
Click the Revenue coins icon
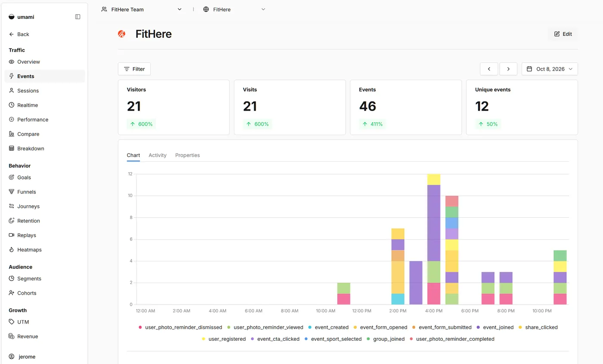pyautogui.click(x=12, y=336)
